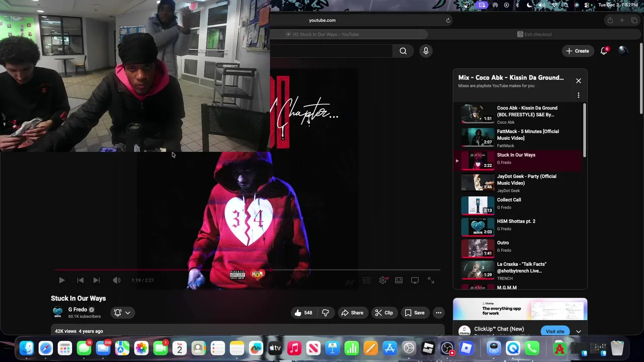Open Mix playlist options three-dot menu
This screenshot has width=644, height=362.
point(579,95)
